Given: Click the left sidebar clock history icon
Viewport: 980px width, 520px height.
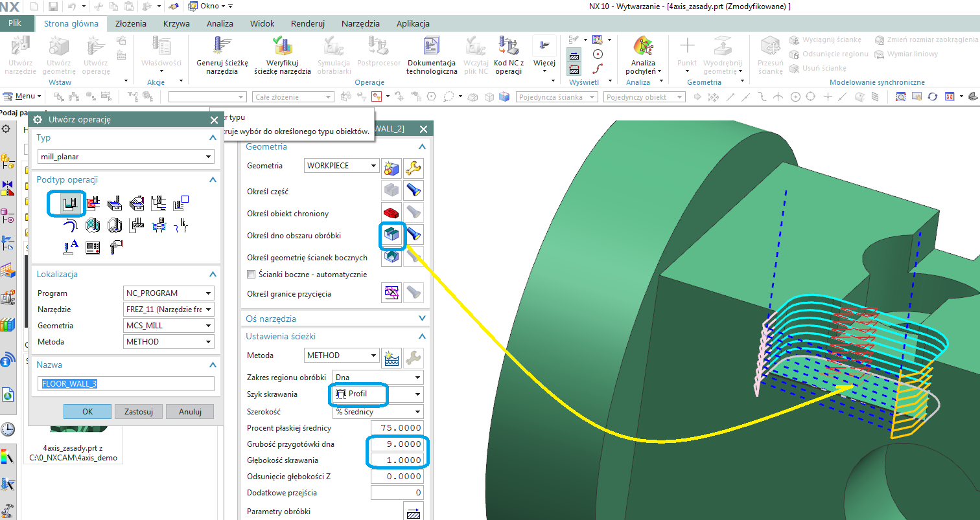Looking at the screenshot, I should (x=8, y=429).
